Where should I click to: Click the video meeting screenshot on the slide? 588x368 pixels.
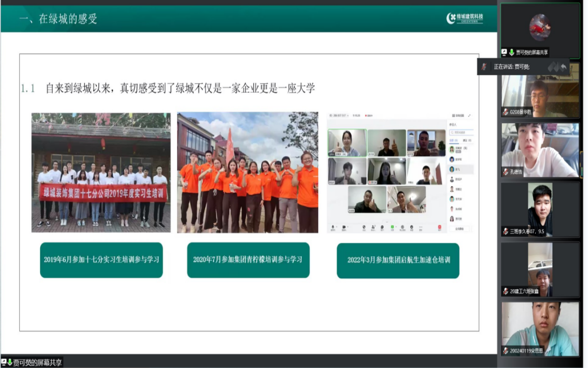400,172
